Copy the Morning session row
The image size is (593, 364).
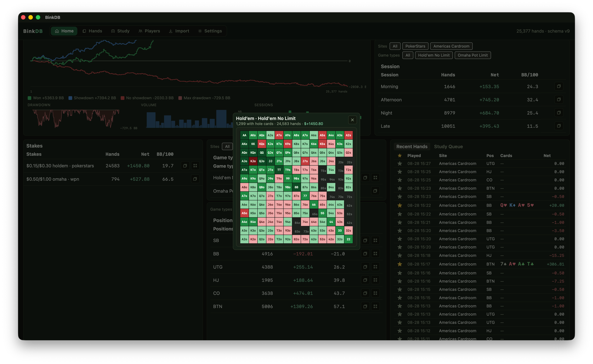[559, 86]
